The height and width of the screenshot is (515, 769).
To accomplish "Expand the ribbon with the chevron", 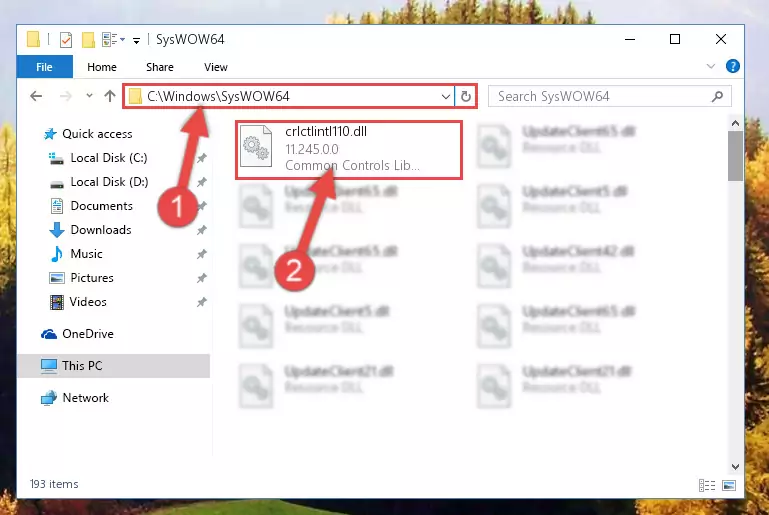I will tap(711, 66).
